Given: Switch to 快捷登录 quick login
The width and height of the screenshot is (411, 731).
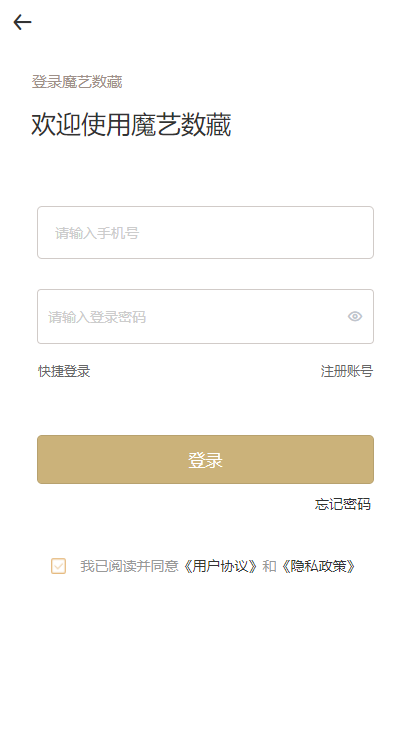Looking at the screenshot, I should pyautogui.click(x=64, y=372).
